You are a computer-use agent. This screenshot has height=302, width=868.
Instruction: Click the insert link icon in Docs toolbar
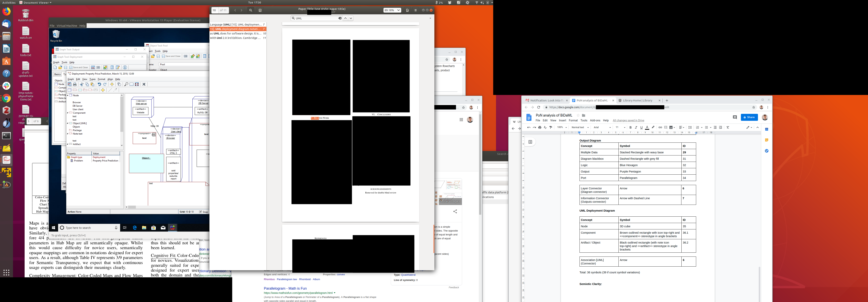660,128
